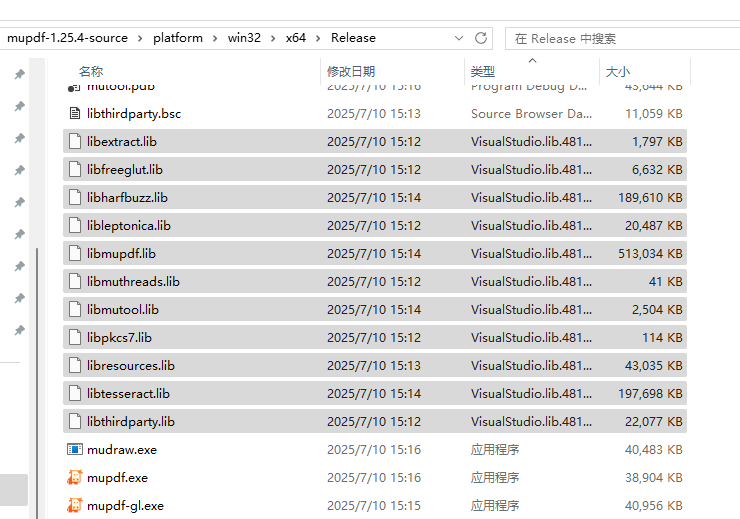Click the libthirdparty.lib file icon

pos(75,421)
